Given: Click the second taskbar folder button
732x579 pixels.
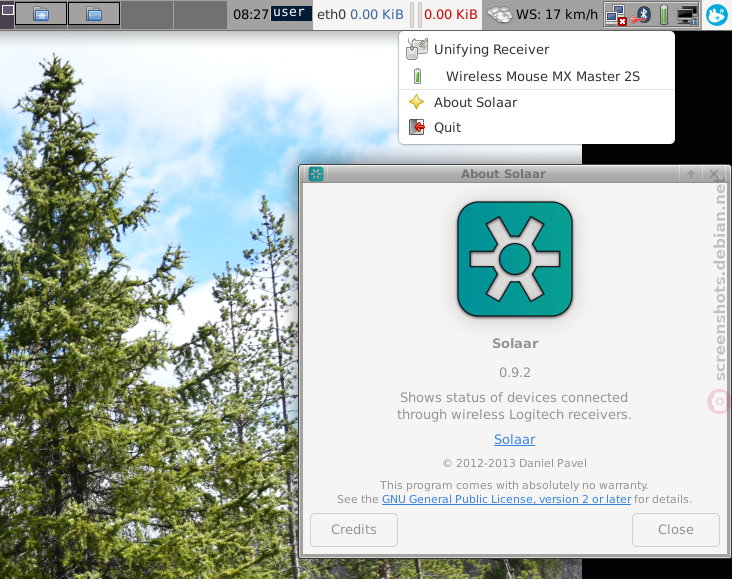Looking at the screenshot, I should tap(94, 14).
